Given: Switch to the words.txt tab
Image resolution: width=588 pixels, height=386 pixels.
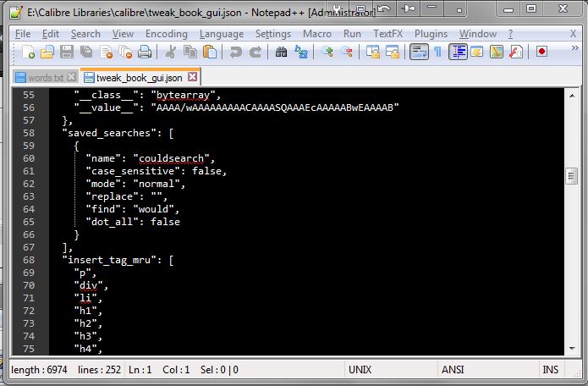Looking at the screenshot, I should [45, 78].
